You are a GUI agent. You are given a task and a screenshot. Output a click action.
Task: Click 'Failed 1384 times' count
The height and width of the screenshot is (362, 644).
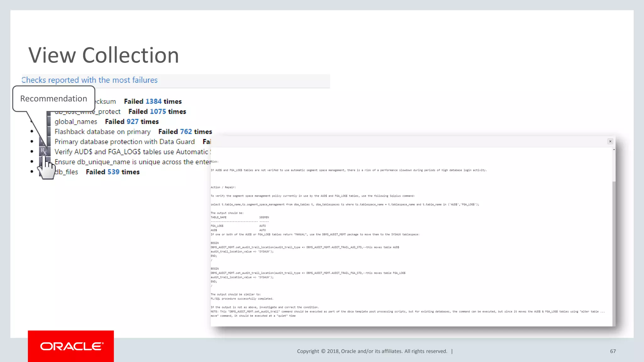(x=153, y=101)
